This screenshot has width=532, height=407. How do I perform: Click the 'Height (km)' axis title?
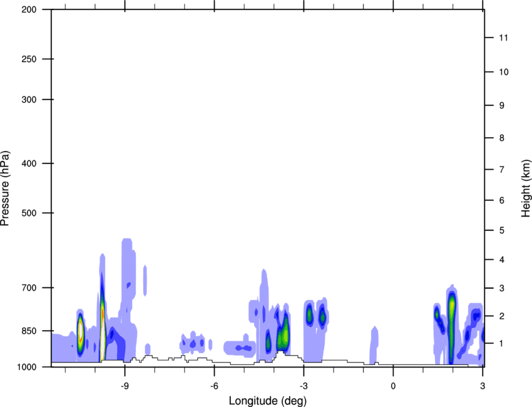(x=526, y=188)
